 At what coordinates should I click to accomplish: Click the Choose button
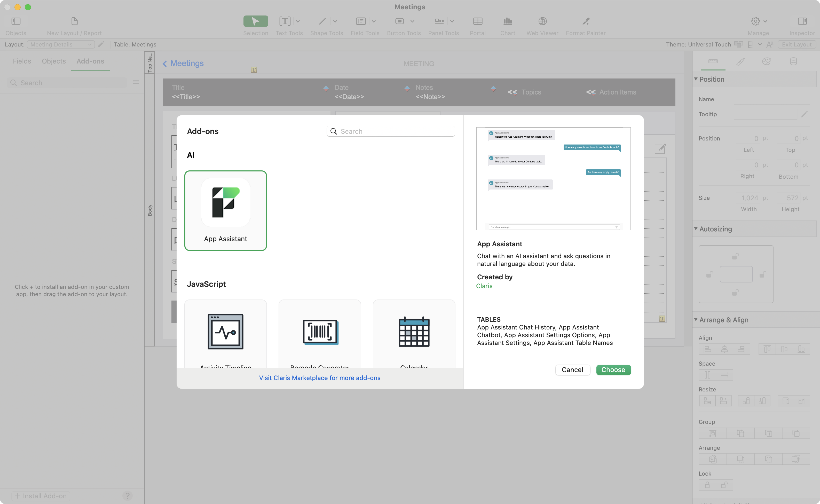613,370
